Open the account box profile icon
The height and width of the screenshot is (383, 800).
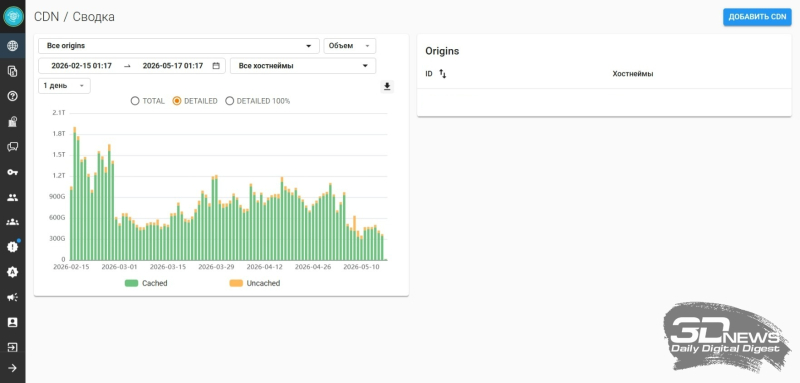(x=13, y=322)
